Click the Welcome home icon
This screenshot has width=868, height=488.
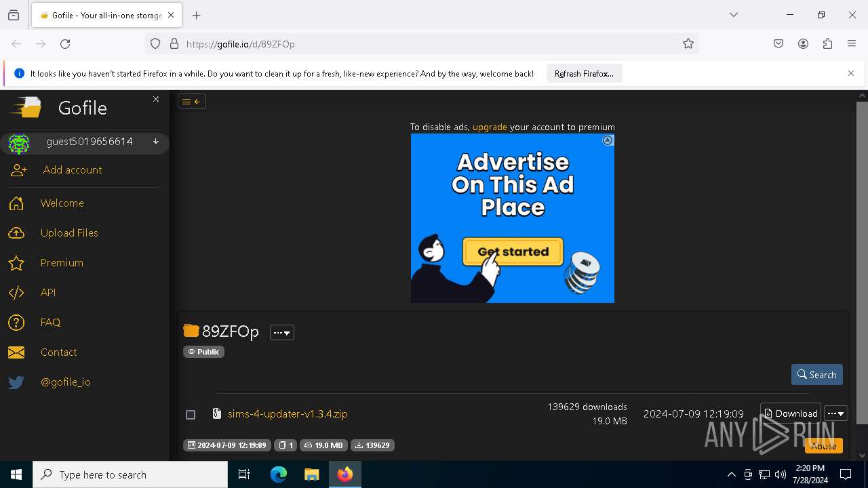click(16, 203)
